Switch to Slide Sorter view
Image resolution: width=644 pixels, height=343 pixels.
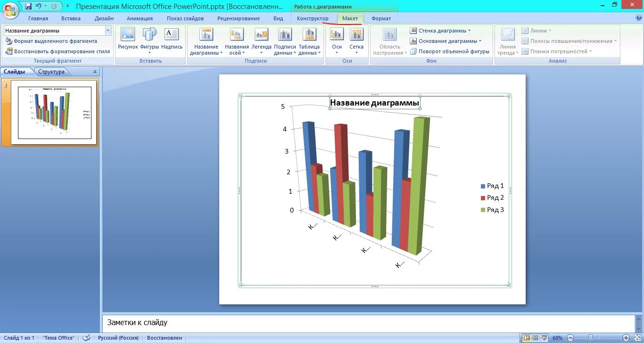pyautogui.click(x=536, y=338)
